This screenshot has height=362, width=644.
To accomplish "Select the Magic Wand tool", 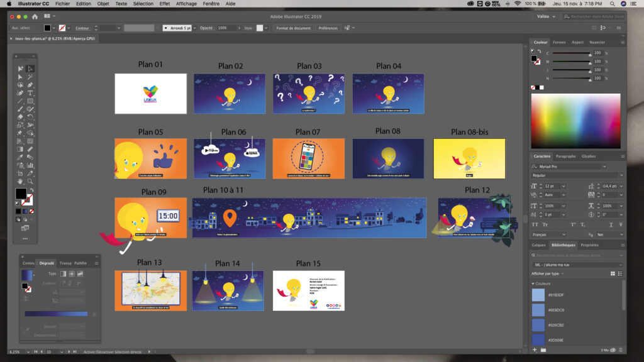I will pos(30,77).
